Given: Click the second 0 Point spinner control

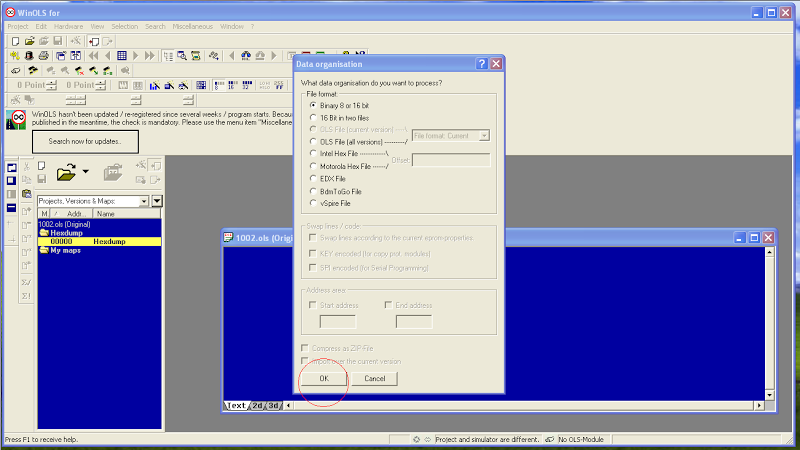Looking at the screenshot, I should [101, 85].
